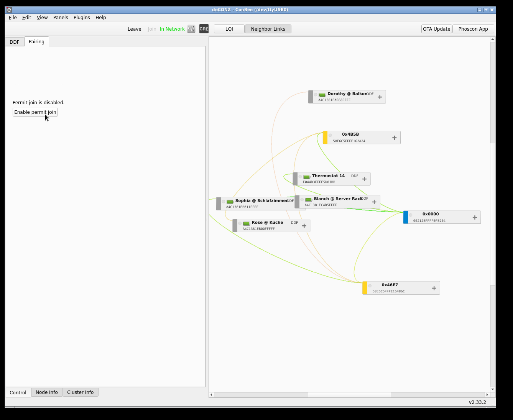
Task: Click the battery icon on Blanch @ Server Rack node
Action: [x=309, y=200]
